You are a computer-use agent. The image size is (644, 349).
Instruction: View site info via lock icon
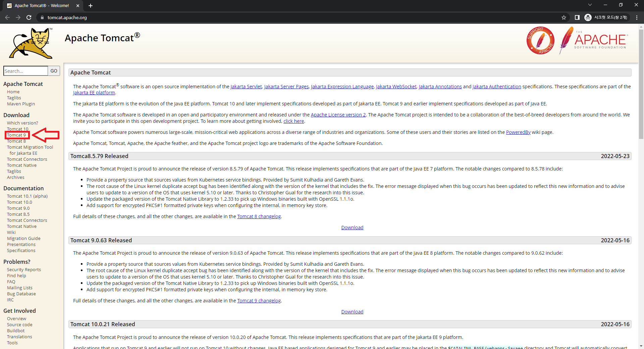point(42,17)
